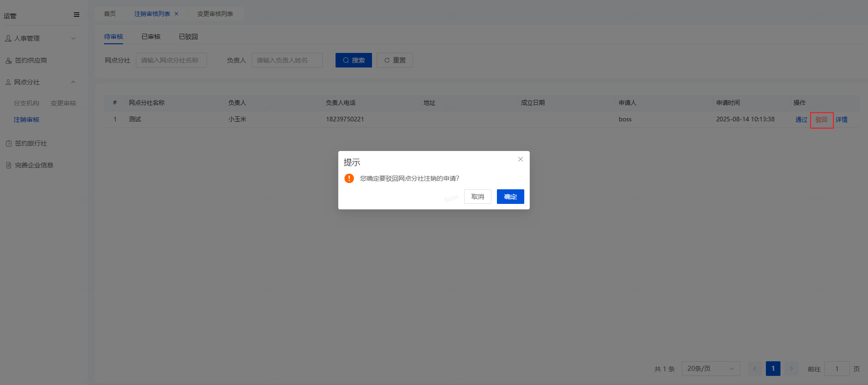Image resolution: width=868 pixels, height=385 pixels.
Task: Expand the 人事管理 menu chevron
Action: pyautogui.click(x=73, y=39)
